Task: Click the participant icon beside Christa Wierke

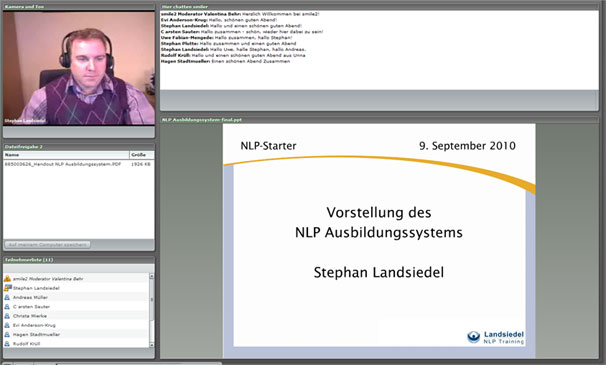Action: [7, 316]
